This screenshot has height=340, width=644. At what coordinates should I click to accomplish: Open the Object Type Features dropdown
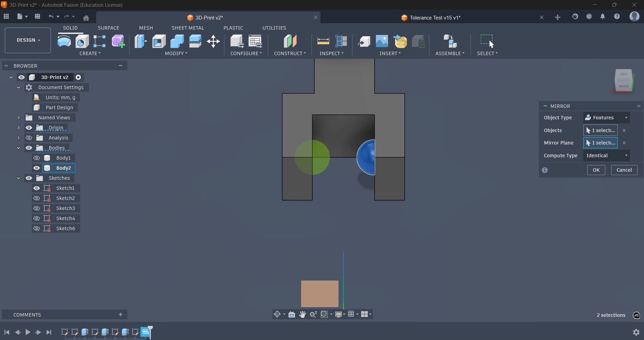tap(606, 118)
